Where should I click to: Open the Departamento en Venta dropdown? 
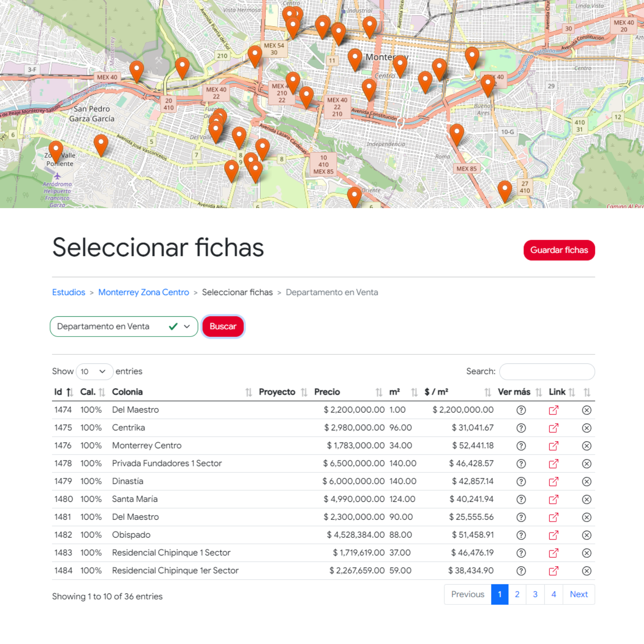point(124,326)
